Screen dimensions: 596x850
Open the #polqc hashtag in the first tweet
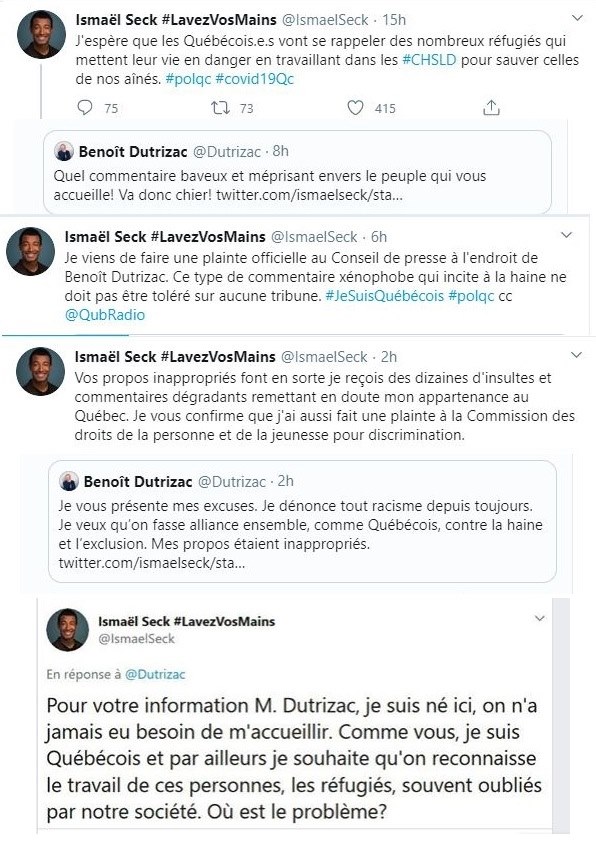[x=188, y=79]
